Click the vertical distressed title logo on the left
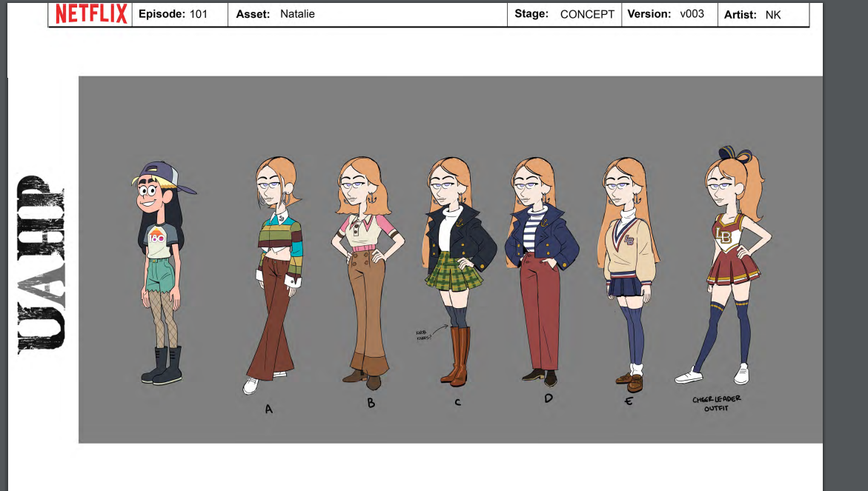868x491 pixels. pos(41,264)
